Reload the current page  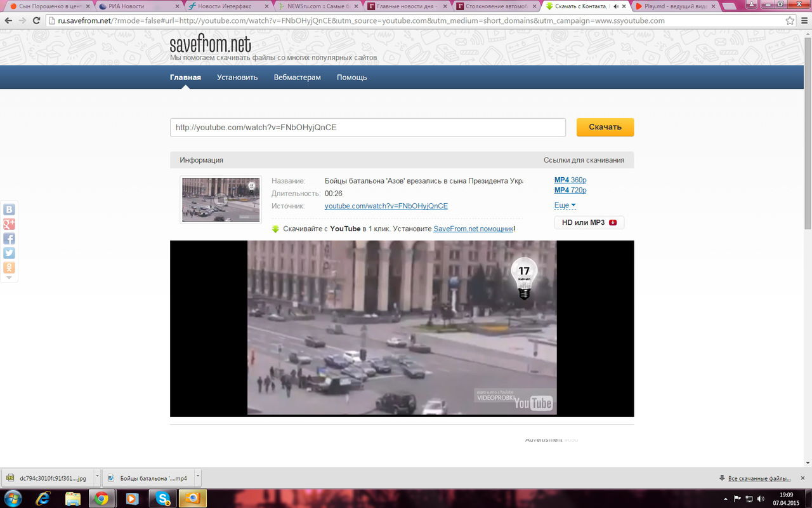click(x=37, y=20)
